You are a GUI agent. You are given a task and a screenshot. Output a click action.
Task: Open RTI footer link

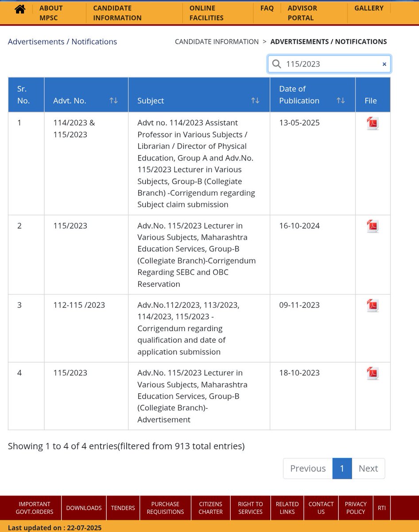tap(382, 508)
